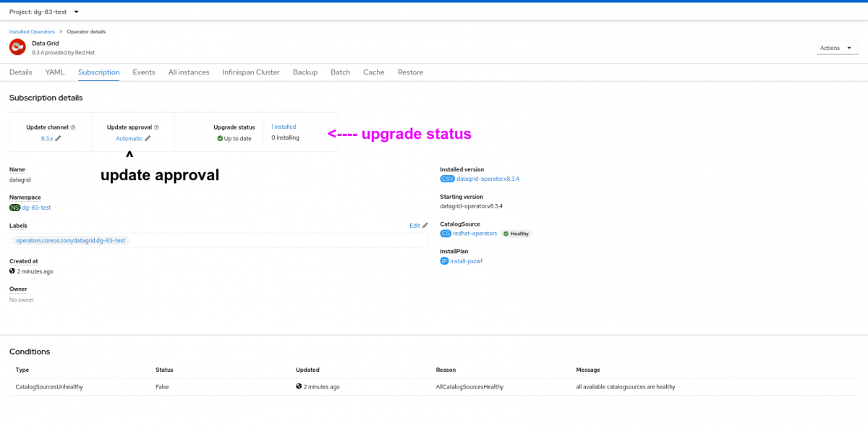Click the green Up to date checkmark
868x429 pixels.
click(220, 138)
